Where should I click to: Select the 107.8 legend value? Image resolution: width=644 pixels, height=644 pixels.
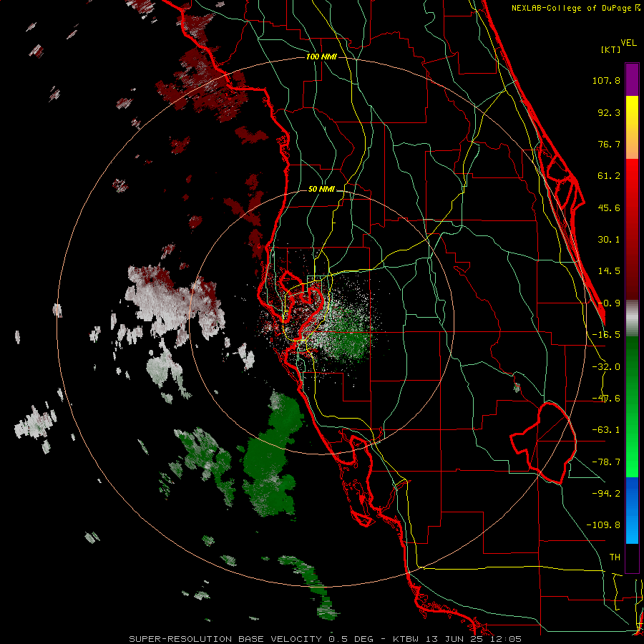click(606, 80)
